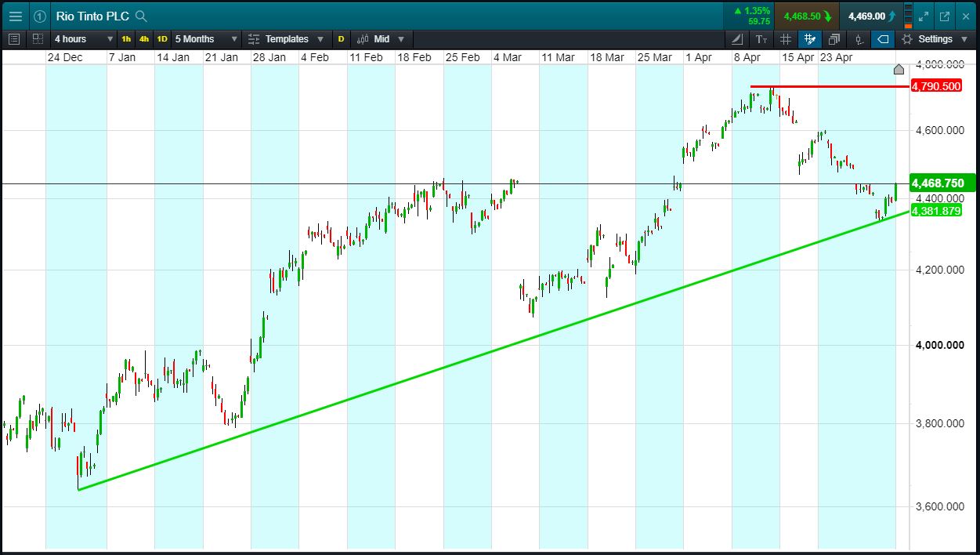Click the 7 Jan date label
The image size is (980, 555).
point(121,57)
